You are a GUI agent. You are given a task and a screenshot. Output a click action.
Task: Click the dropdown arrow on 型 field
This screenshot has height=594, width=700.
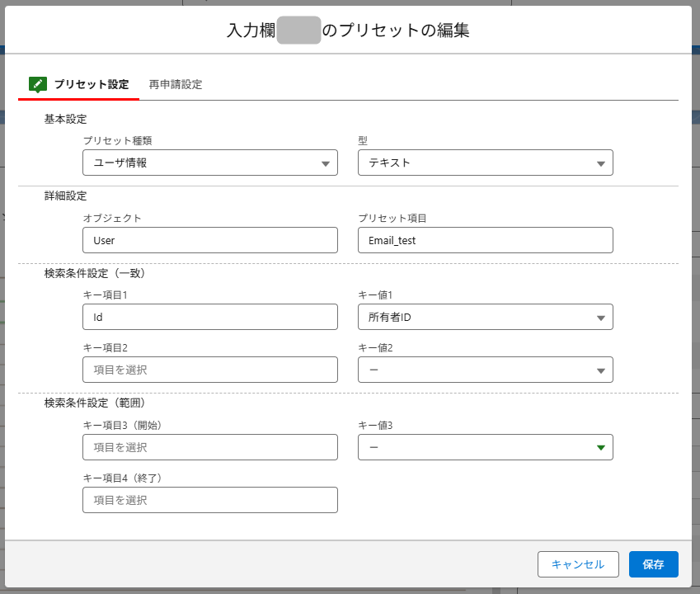click(603, 163)
